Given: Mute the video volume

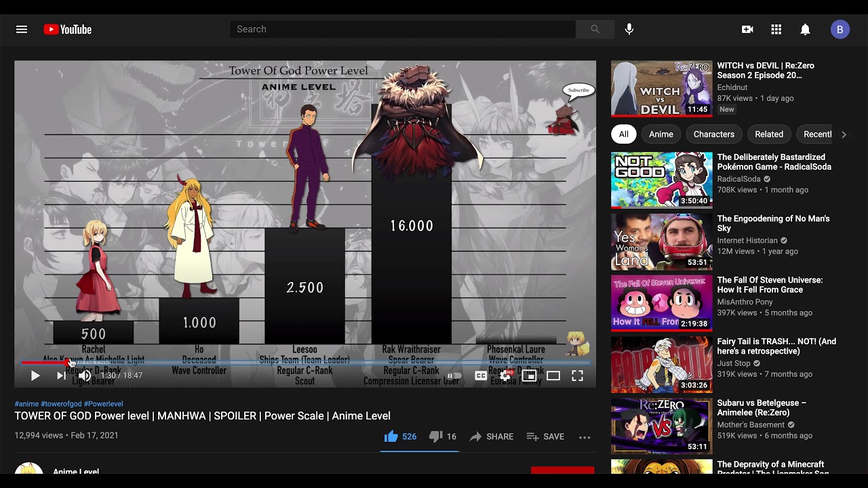Looking at the screenshot, I should [x=85, y=375].
